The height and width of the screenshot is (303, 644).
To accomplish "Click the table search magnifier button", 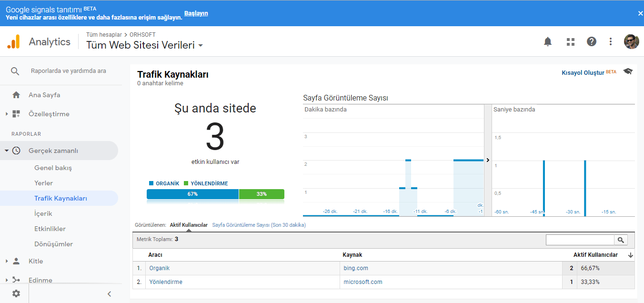I will click(621, 240).
